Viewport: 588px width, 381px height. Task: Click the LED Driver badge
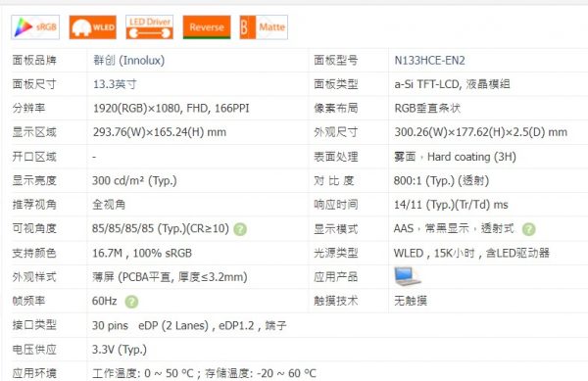(x=150, y=27)
